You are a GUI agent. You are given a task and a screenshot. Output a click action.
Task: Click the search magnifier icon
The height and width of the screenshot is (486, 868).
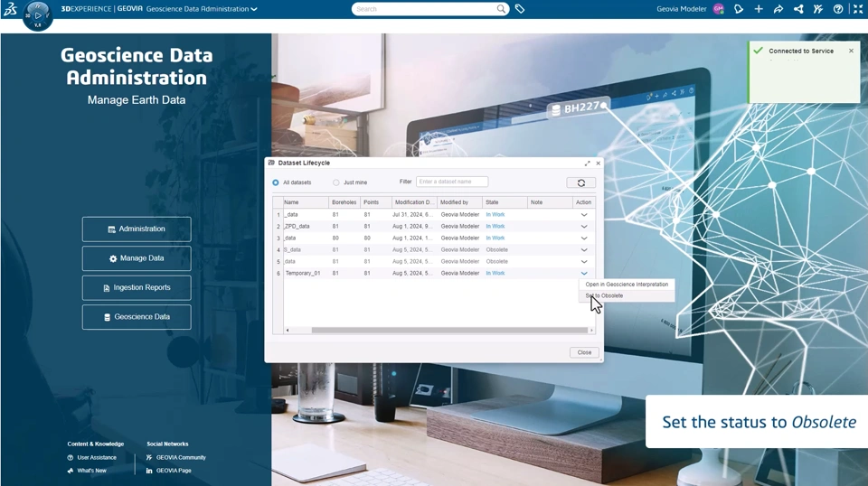(501, 9)
